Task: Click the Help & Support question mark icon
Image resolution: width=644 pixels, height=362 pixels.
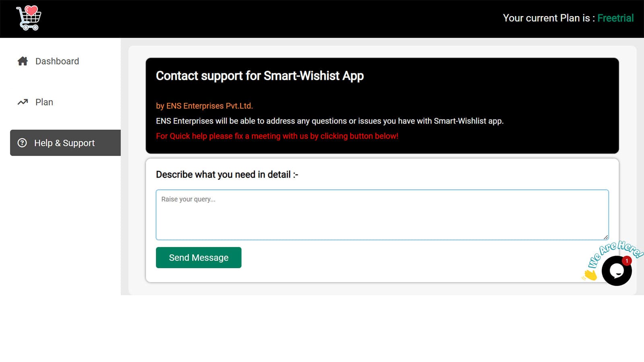Action: pyautogui.click(x=22, y=143)
